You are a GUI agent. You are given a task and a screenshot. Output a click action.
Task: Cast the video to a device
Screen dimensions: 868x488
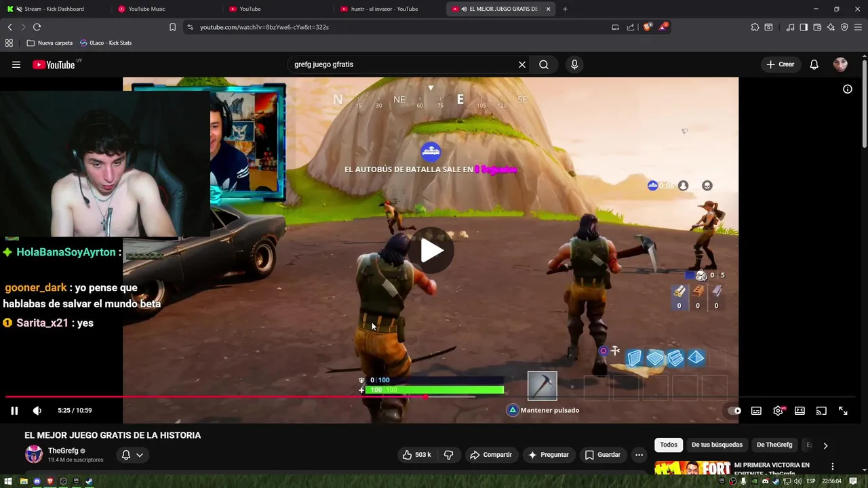tap(821, 410)
